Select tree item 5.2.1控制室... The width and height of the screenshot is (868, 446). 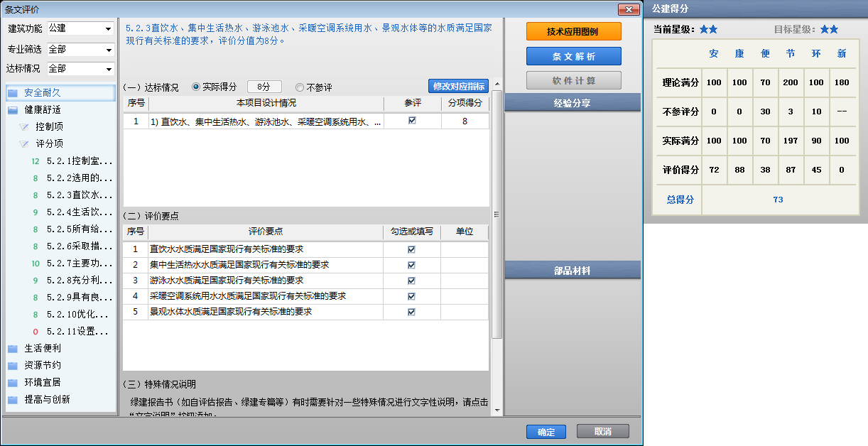coord(80,161)
